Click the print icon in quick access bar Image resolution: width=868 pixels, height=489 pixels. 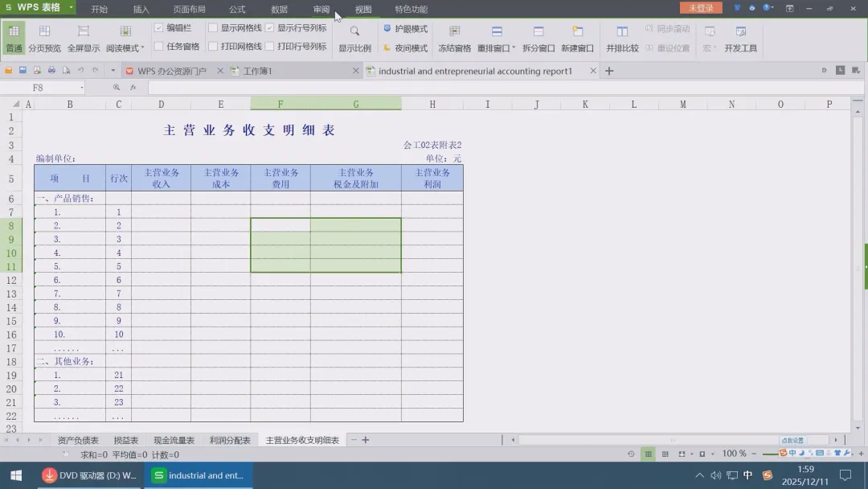51,70
